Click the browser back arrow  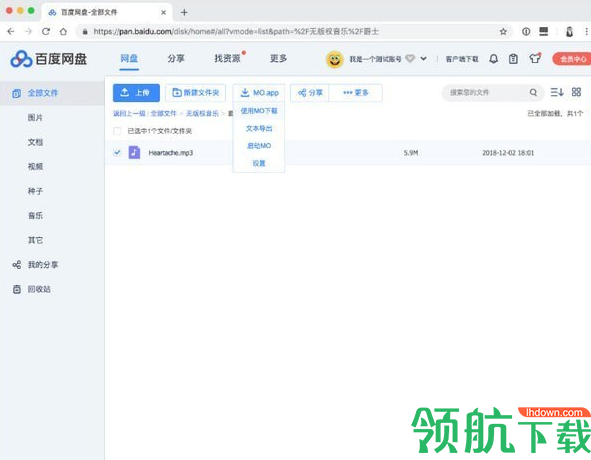coord(11,32)
